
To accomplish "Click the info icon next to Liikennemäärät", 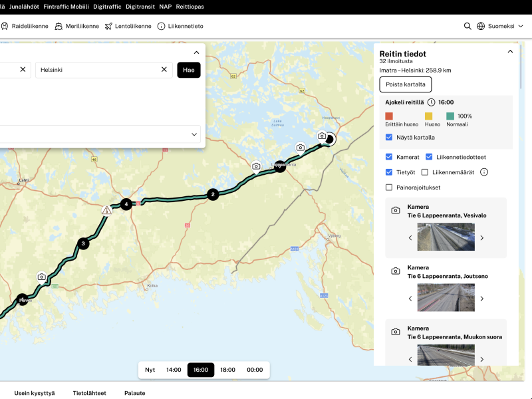I will (x=484, y=172).
